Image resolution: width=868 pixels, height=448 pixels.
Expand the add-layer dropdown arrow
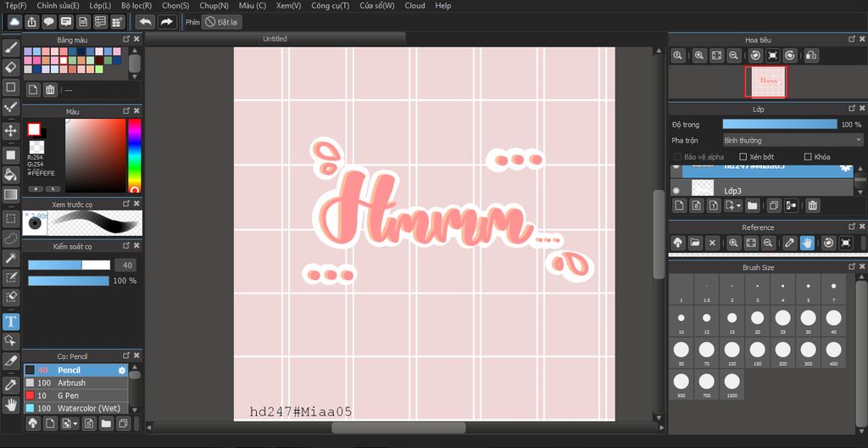click(x=738, y=205)
